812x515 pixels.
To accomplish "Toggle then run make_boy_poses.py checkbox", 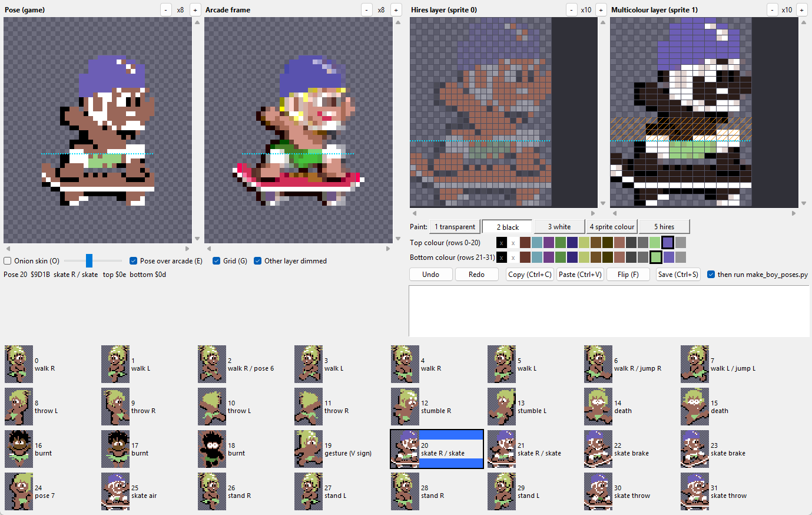I will (x=711, y=275).
